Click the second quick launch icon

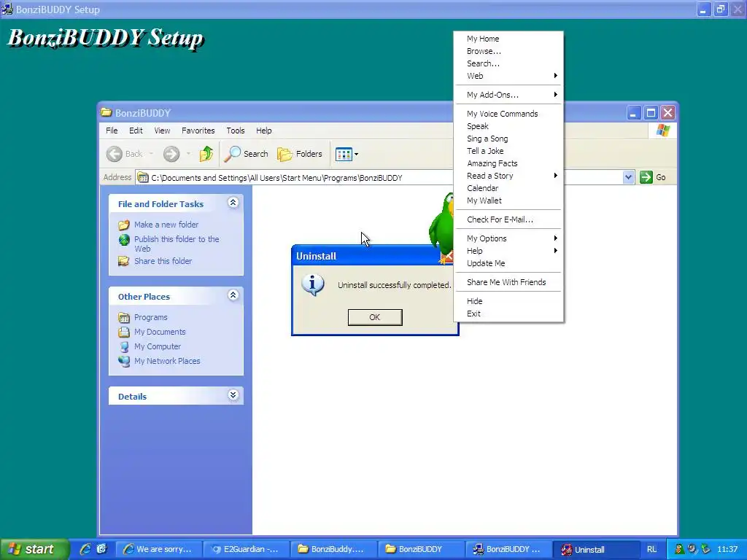coord(101,549)
